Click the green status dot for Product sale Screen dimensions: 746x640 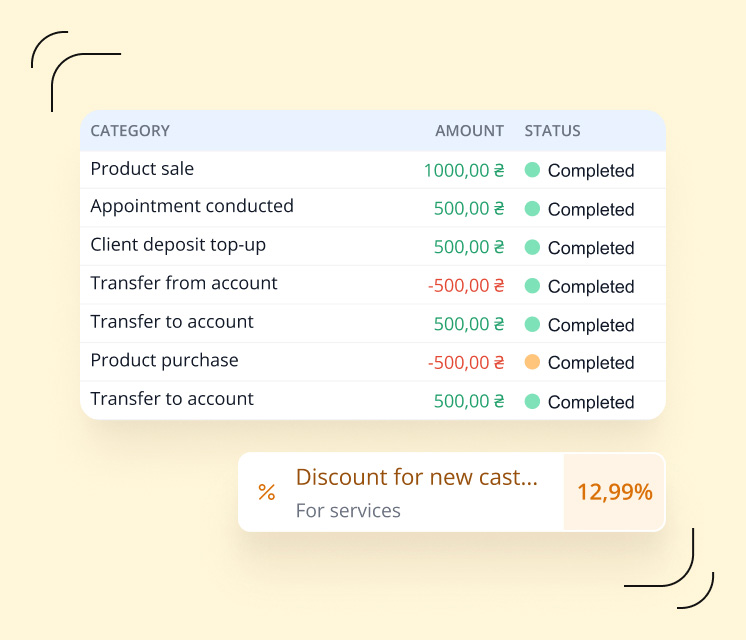tap(532, 170)
